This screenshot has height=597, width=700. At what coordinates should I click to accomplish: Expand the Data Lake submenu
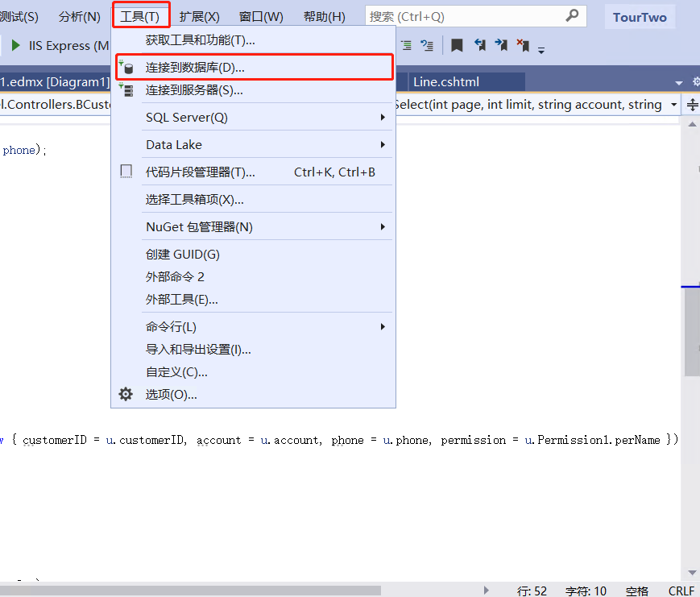coord(253,145)
